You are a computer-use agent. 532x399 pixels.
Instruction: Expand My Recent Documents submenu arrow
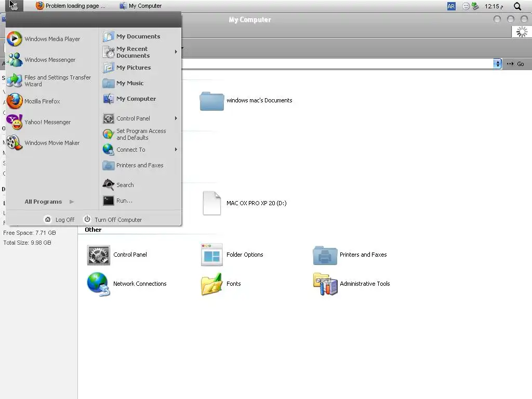tap(176, 52)
